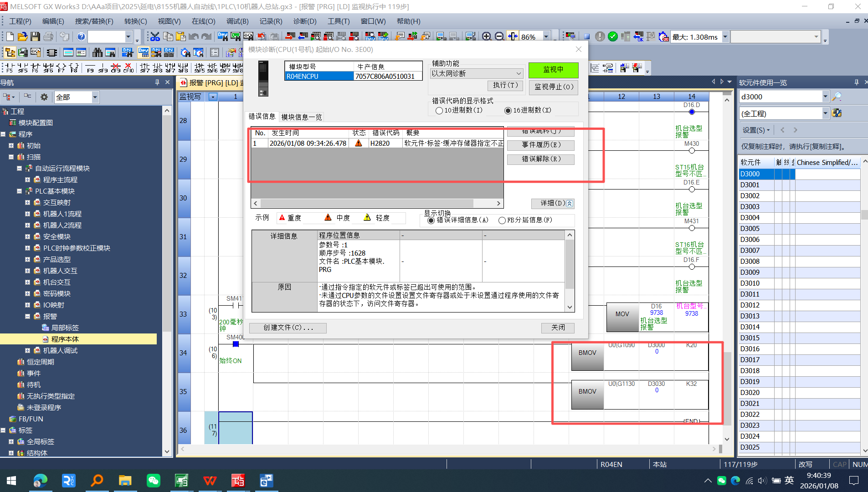Select the decimal (10进制数) error code format
This screenshot has height=492, width=868.
(x=439, y=111)
